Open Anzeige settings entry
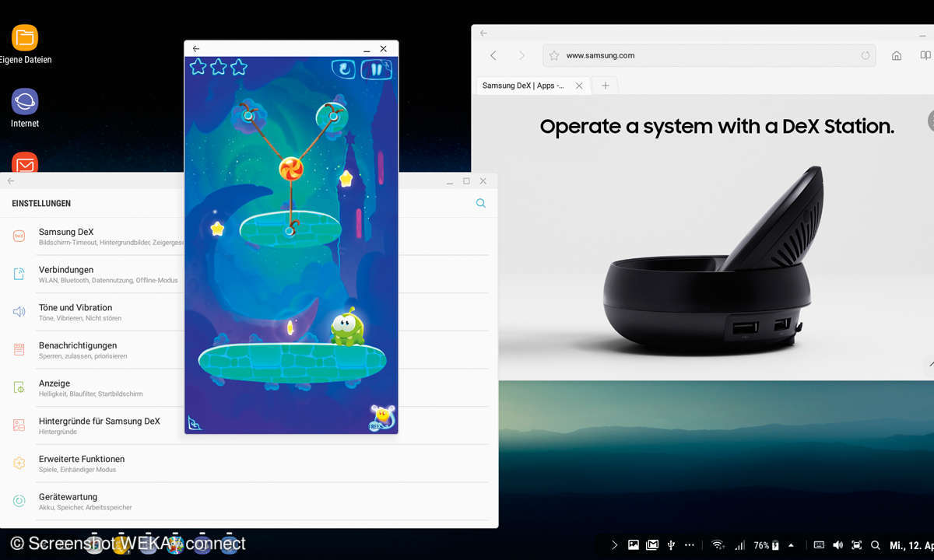Screen dimensions: 934x560 tap(244, 388)
